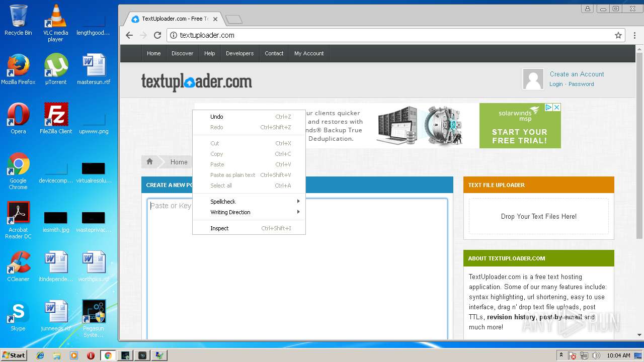The height and width of the screenshot is (362, 644).
Task: Follow the Password link
Action: [581, 84]
